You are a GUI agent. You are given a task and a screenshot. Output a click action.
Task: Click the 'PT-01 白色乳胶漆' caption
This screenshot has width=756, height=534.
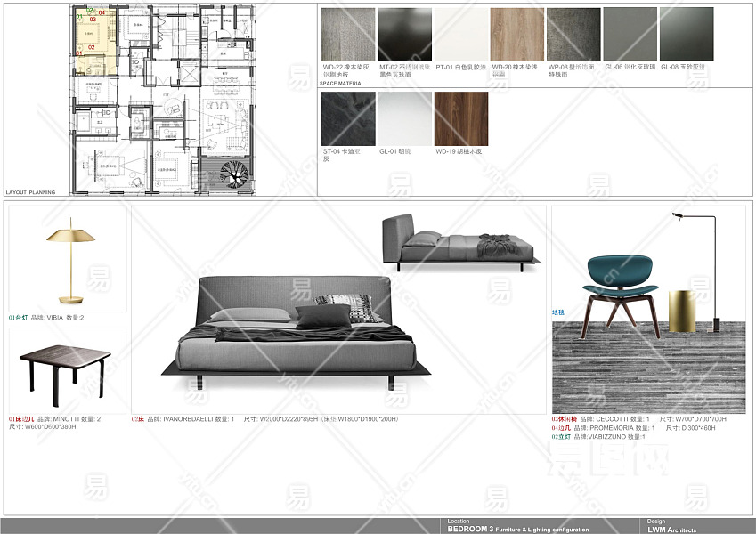[460, 68]
